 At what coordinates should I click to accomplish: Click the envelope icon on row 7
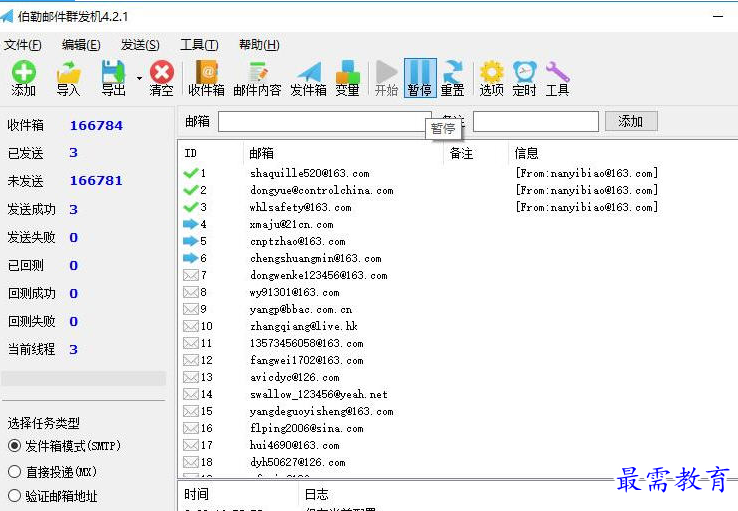(191, 275)
